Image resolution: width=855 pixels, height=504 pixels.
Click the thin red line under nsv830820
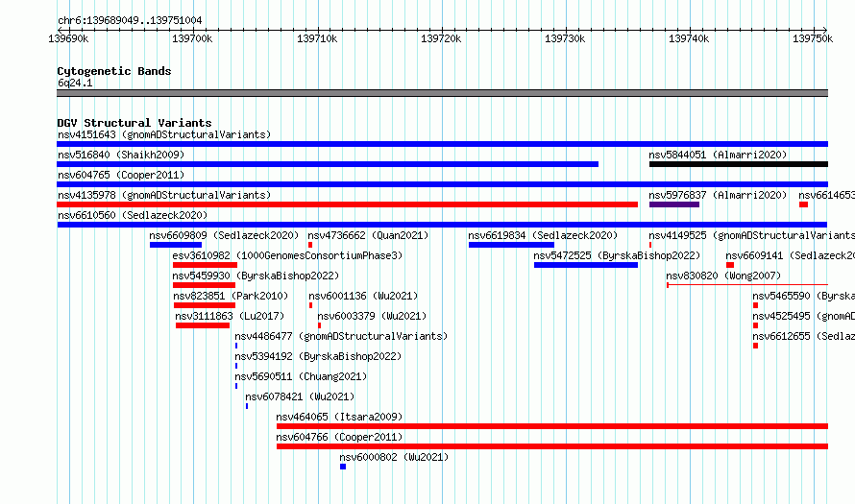[747, 284]
